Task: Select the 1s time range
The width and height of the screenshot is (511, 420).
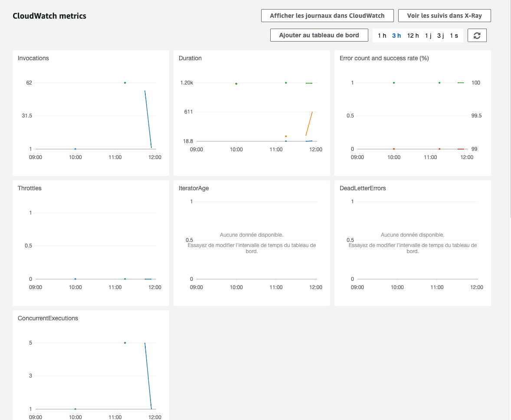Action: (x=454, y=35)
